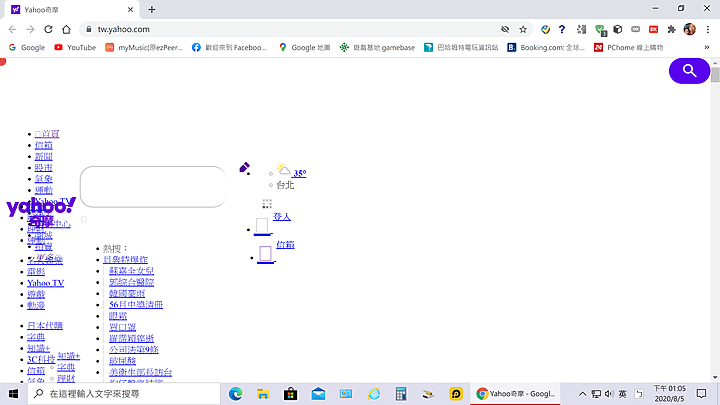Click the question mark extension icon
Viewport: 720px width, 405px height.
(562, 29)
